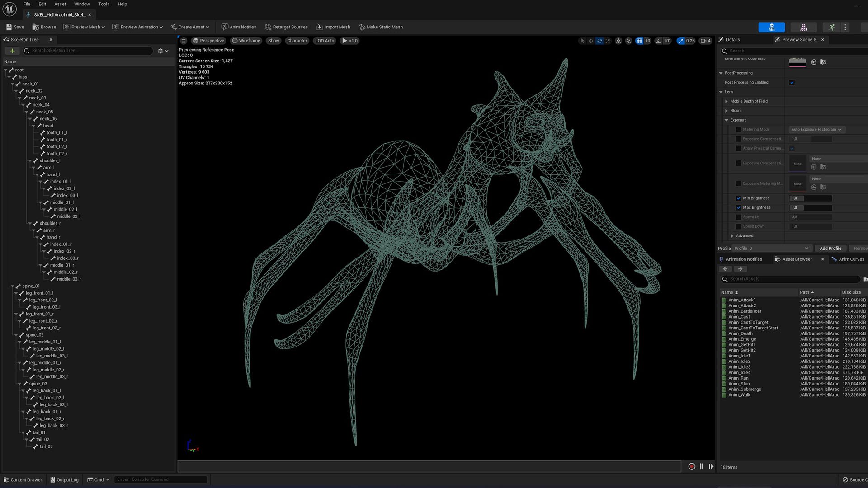Open the Preview Animation dropdown
The height and width of the screenshot is (488, 868).
(x=137, y=27)
